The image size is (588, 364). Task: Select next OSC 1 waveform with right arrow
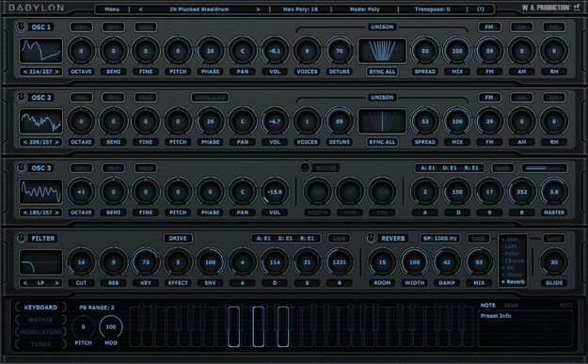click(x=56, y=71)
